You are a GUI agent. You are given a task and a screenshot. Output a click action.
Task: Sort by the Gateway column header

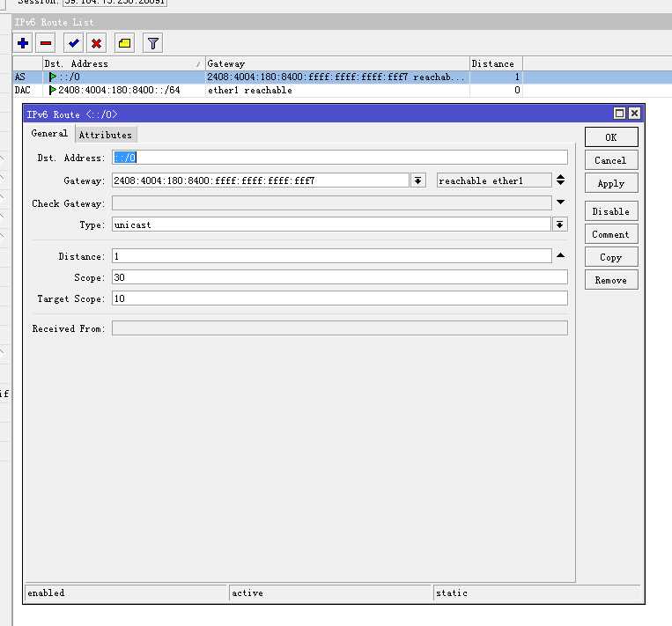(x=337, y=63)
